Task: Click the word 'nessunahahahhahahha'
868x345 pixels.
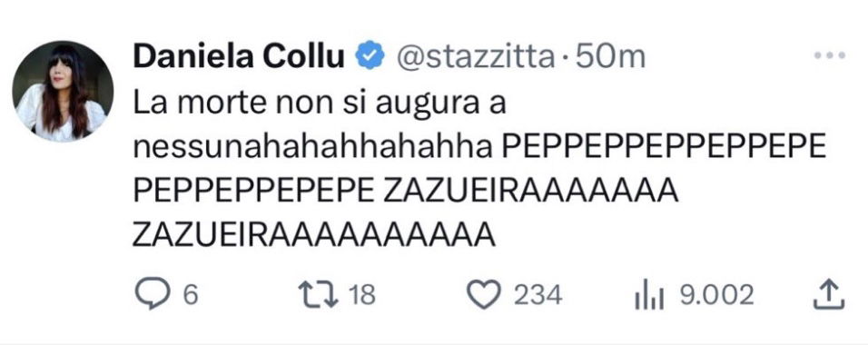Action: (x=313, y=149)
